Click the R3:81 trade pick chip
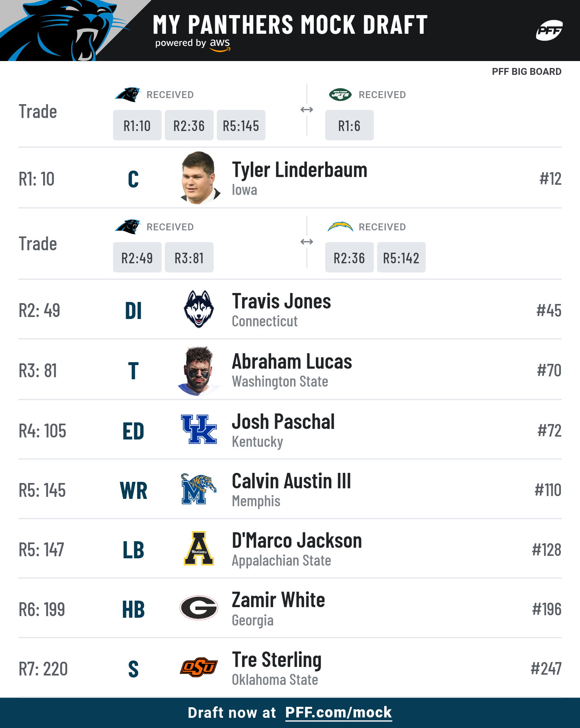Viewport: 580px width, 728px height. click(x=189, y=258)
